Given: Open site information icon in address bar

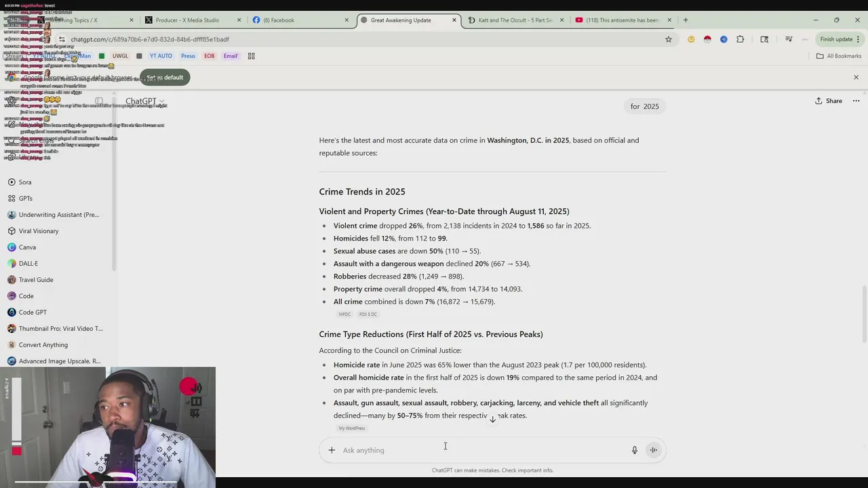Looking at the screenshot, I should click(x=62, y=39).
